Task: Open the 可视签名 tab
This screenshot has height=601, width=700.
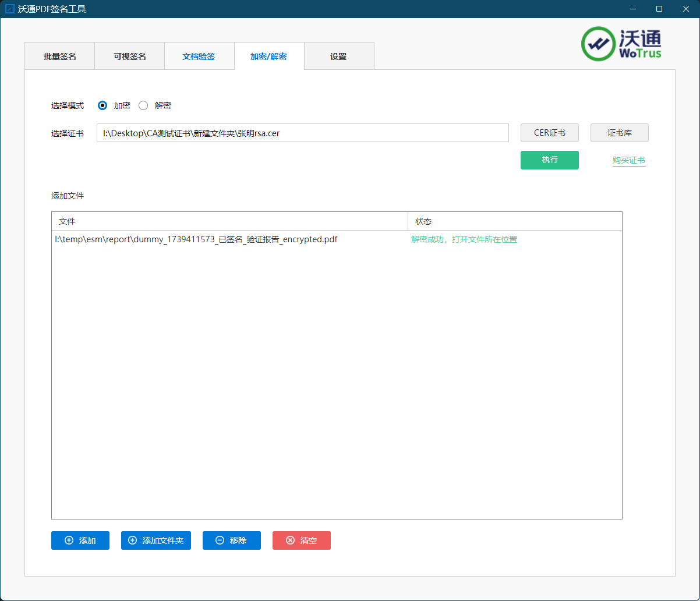Action: coord(129,56)
